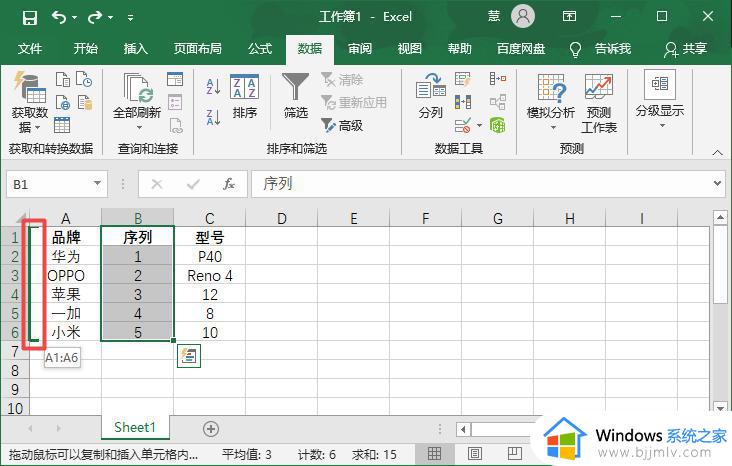Click the greyed-out Edit Links icon
The width and height of the screenshot is (732, 466).
pyautogui.click(x=176, y=125)
